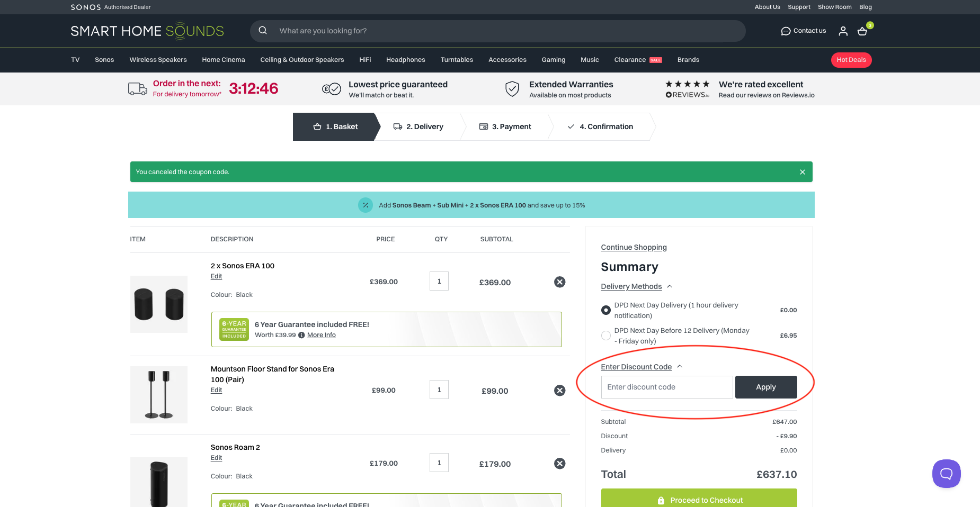
Task: Open the basket icon in header
Action: point(862,31)
